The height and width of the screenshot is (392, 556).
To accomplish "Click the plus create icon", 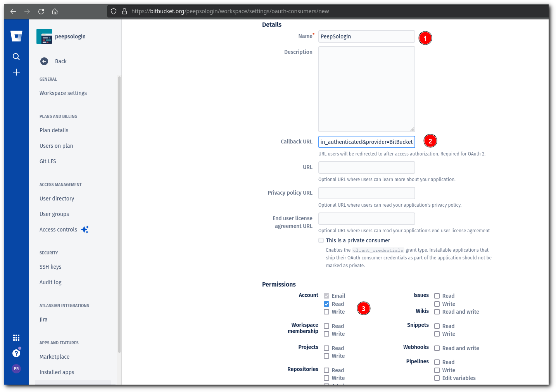I will coord(16,72).
